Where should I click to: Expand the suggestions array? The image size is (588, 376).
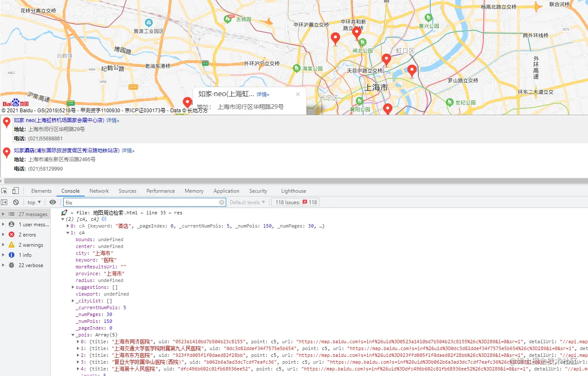[73, 288]
